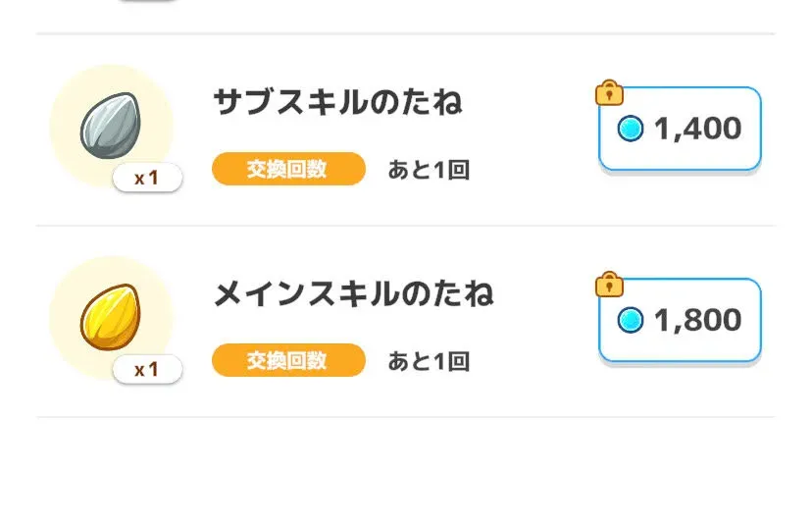This screenshot has height=524, width=812.
Task: Click the blue gem beside 1,400
Action: tap(631, 129)
